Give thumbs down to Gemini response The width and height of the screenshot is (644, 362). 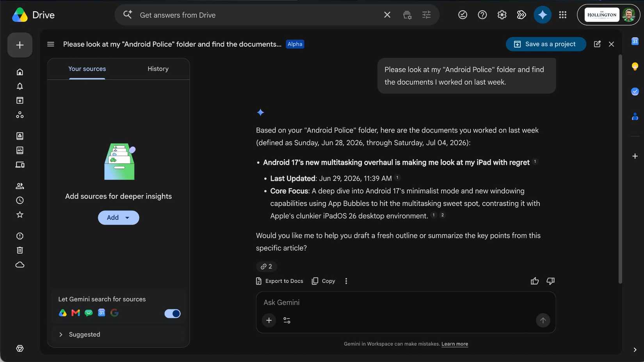[551, 281]
